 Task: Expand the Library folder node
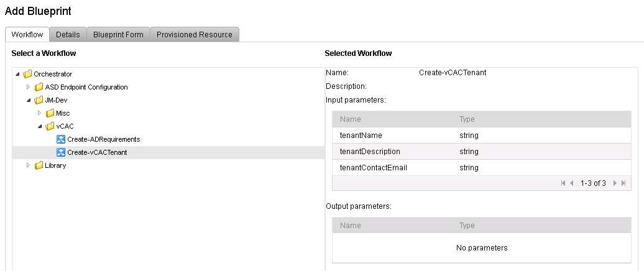click(29, 165)
